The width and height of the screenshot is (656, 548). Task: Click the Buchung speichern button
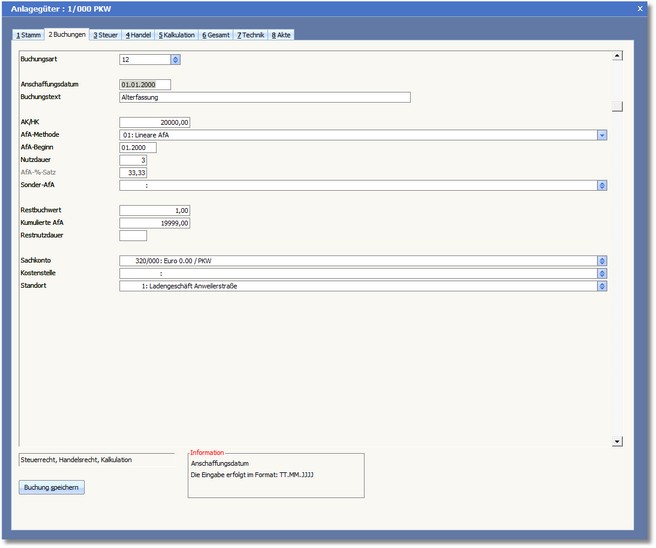pyautogui.click(x=52, y=487)
